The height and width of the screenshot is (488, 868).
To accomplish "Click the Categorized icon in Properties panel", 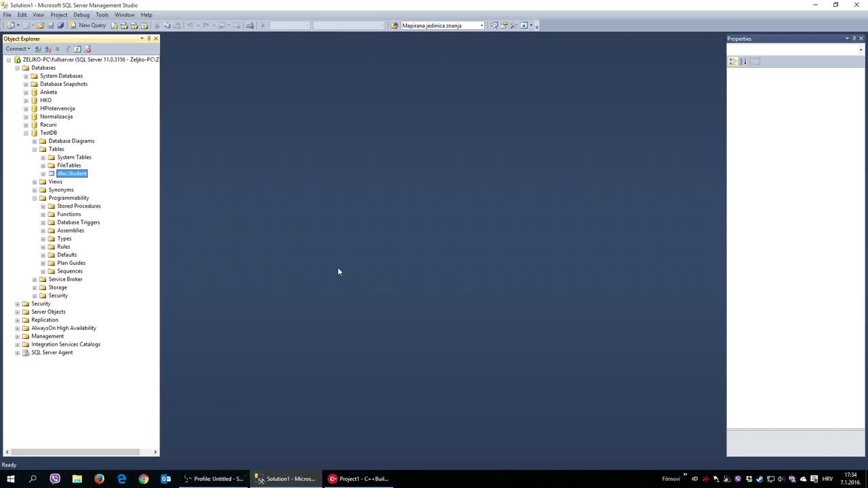I will [733, 61].
